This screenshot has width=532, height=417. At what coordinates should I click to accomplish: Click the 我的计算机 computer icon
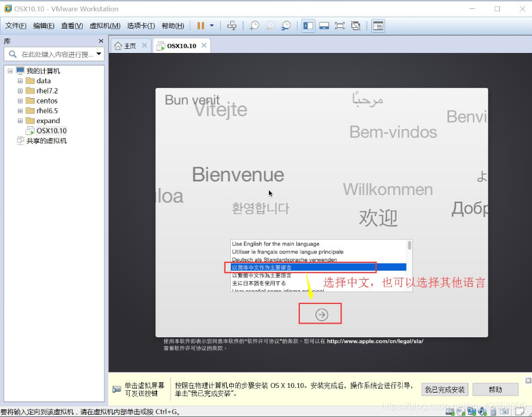point(20,71)
